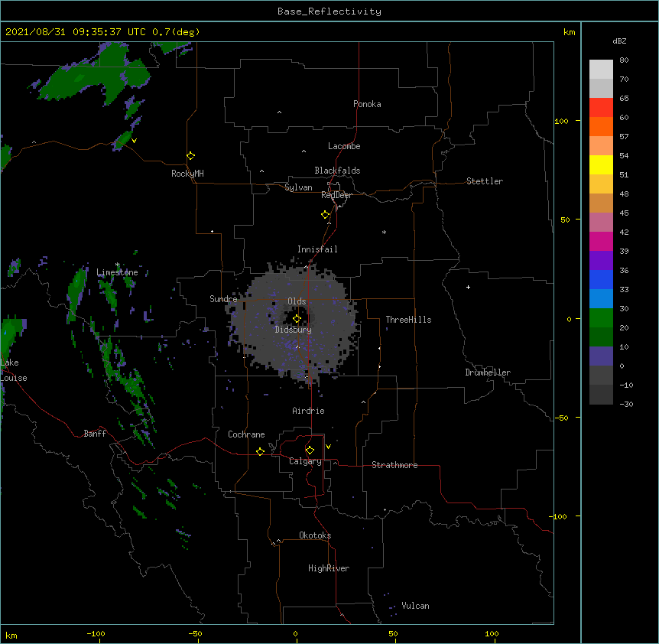Click the Cochrane city label

(246, 434)
